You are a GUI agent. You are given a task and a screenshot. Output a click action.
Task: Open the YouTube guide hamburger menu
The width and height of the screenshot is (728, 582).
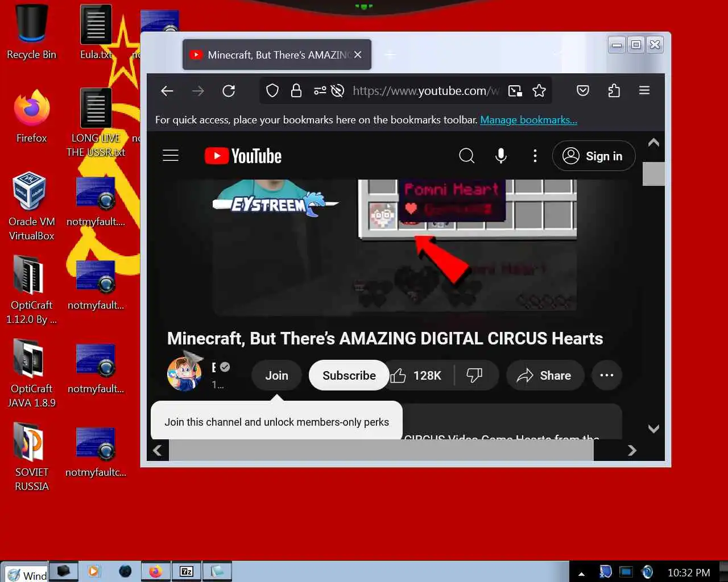171,156
